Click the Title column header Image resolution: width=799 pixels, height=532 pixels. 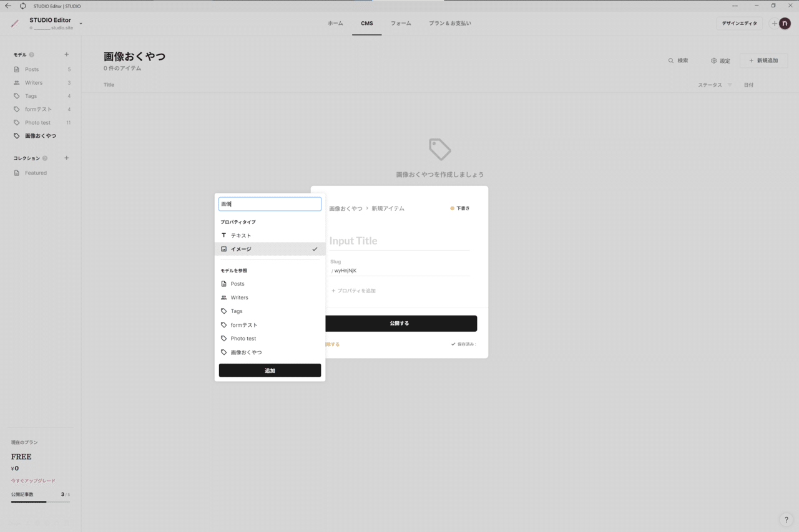[x=109, y=85]
